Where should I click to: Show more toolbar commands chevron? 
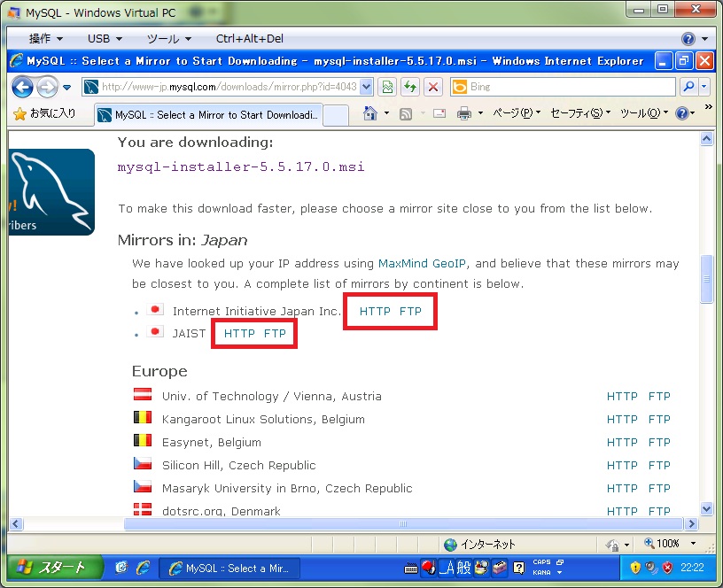coord(708,107)
